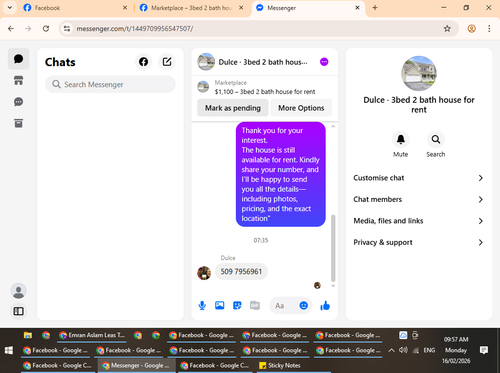The height and width of the screenshot is (373, 500).
Task: Toggle the sidebar collapse panel icon
Action: point(18,311)
